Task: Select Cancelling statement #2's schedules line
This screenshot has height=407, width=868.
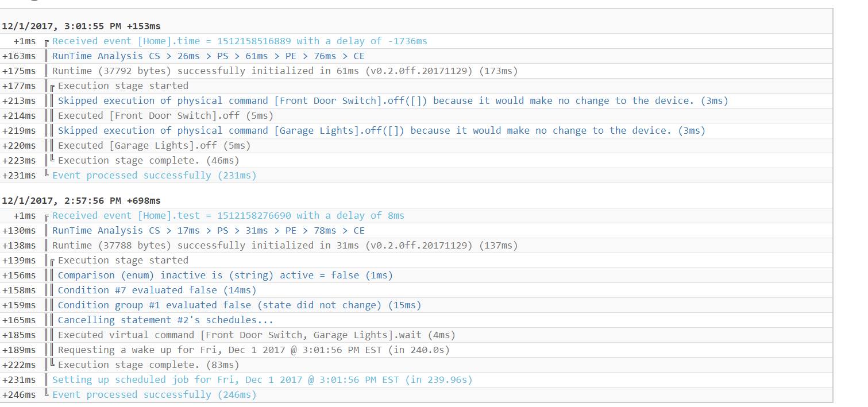Action: point(165,320)
